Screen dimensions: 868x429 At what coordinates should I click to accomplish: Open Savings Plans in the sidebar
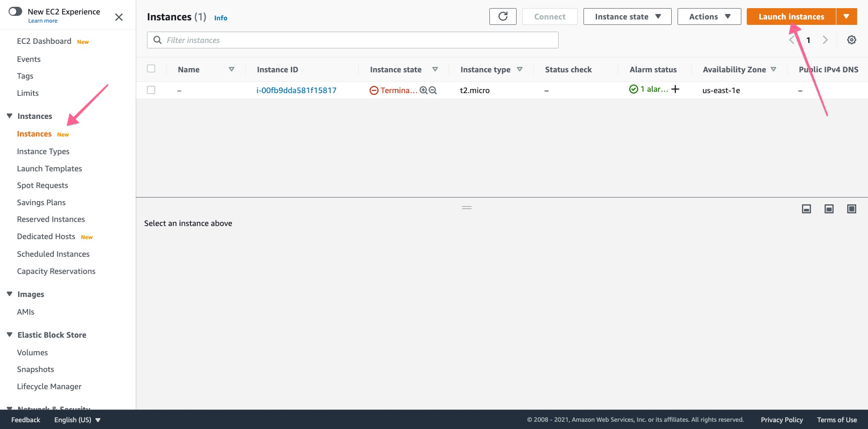click(x=41, y=203)
